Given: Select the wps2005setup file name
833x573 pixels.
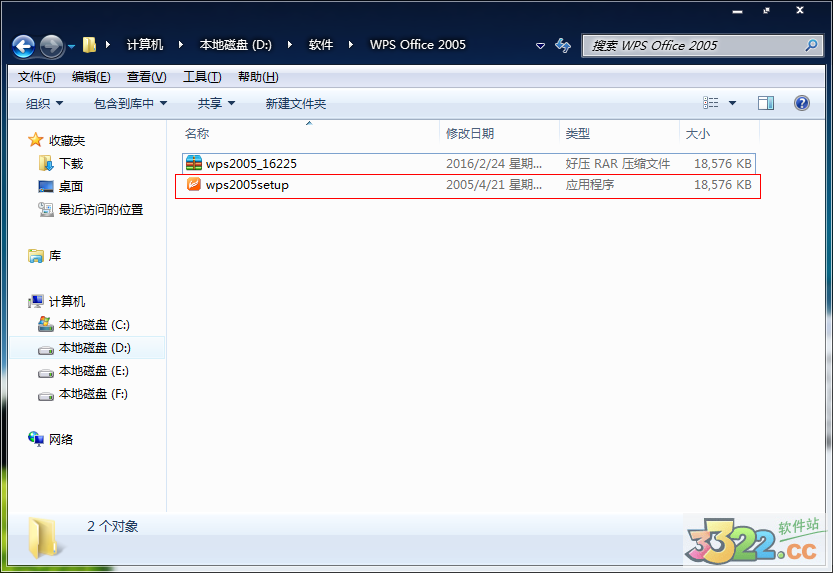Looking at the screenshot, I should [x=248, y=185].
